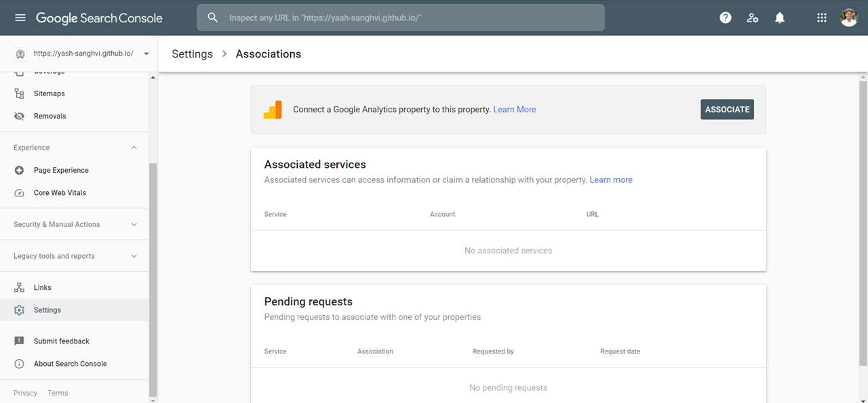Click the Core Web Vitals gauge icon
The height and width of the screenshot is (403, 868).
(20, 193)
